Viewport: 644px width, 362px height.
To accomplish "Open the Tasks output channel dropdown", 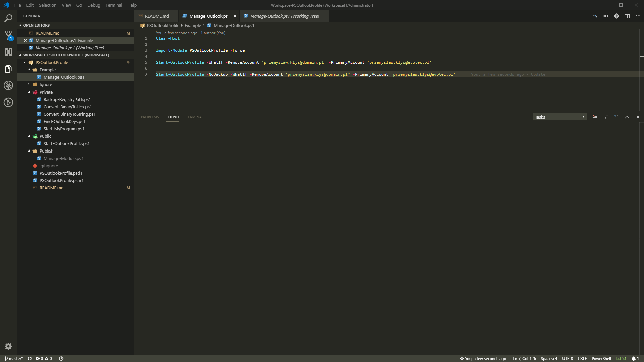I will pyautogui.click(x=559, y=117).
